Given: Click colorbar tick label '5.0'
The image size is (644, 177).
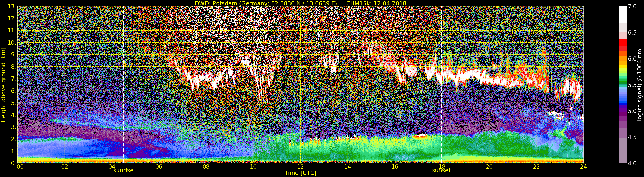Looking at the screenshot, I should [x=632, y=111].
